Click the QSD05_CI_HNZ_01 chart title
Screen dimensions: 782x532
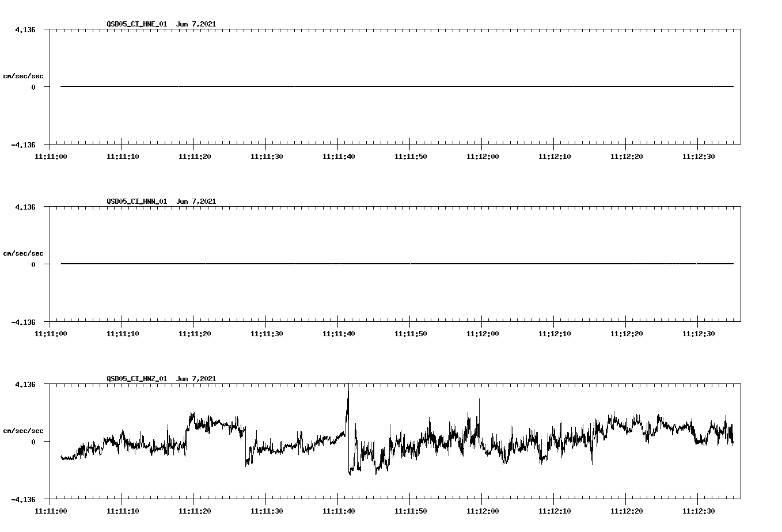click(x=161, y=379)
